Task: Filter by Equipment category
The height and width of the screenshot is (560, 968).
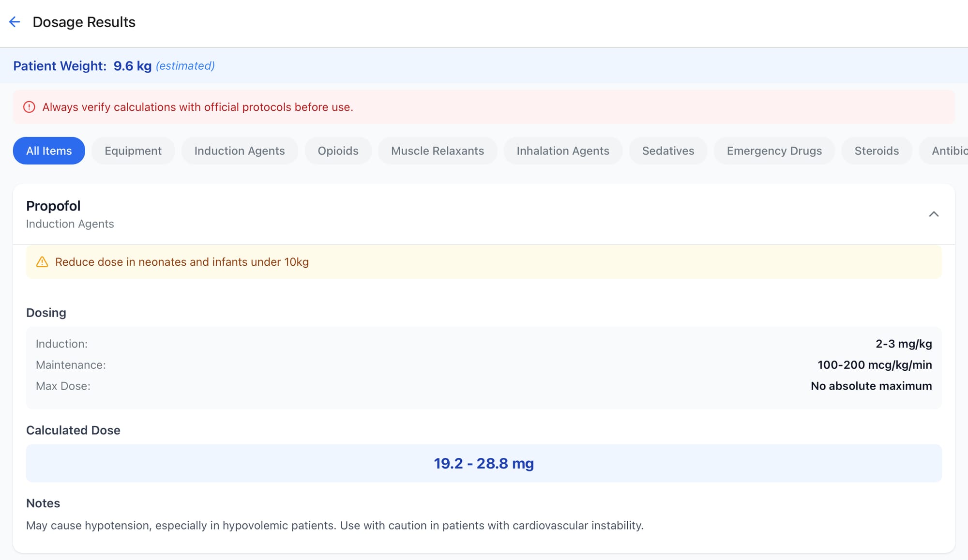Action: click(x=133, y=151)
